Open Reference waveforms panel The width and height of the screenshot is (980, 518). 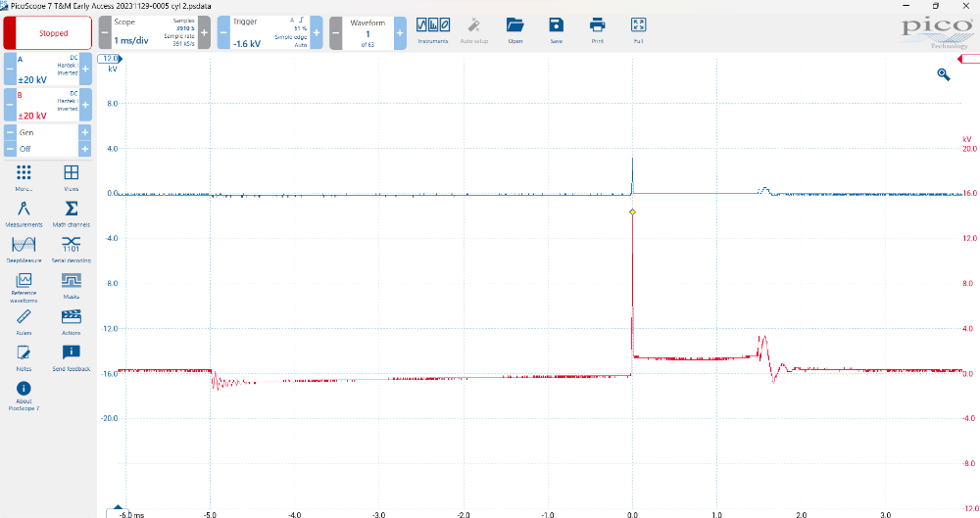pyautogui.click(x=24, y=285)
